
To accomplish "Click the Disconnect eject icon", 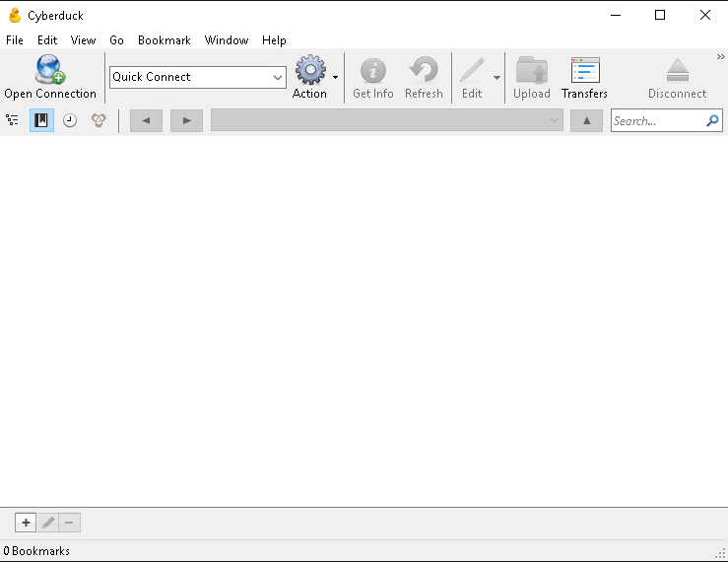I will pyautogui.click(x=678, y=70).
